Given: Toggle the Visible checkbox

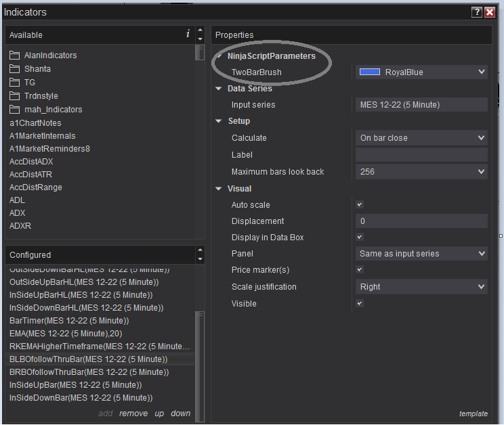Looking at the screenshot, I should coord(360,303).
